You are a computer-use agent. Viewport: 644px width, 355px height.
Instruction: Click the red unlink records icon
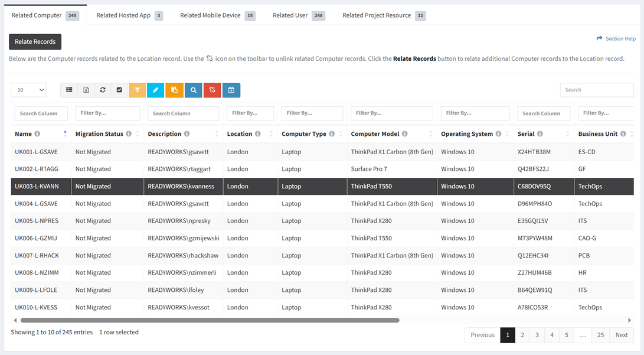coord(212,90)
